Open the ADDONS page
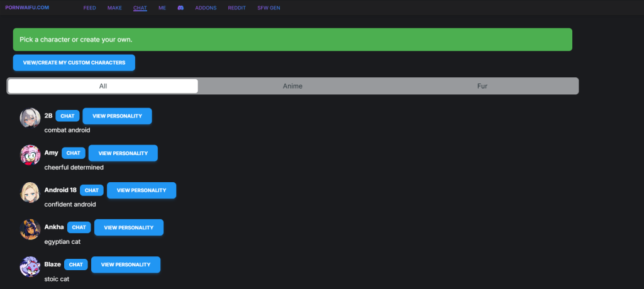This screenshot has height=289, width=644. click(206, 8)
